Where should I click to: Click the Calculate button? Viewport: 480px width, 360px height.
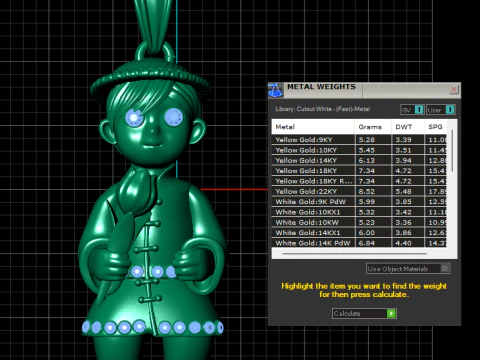(364, 313)
